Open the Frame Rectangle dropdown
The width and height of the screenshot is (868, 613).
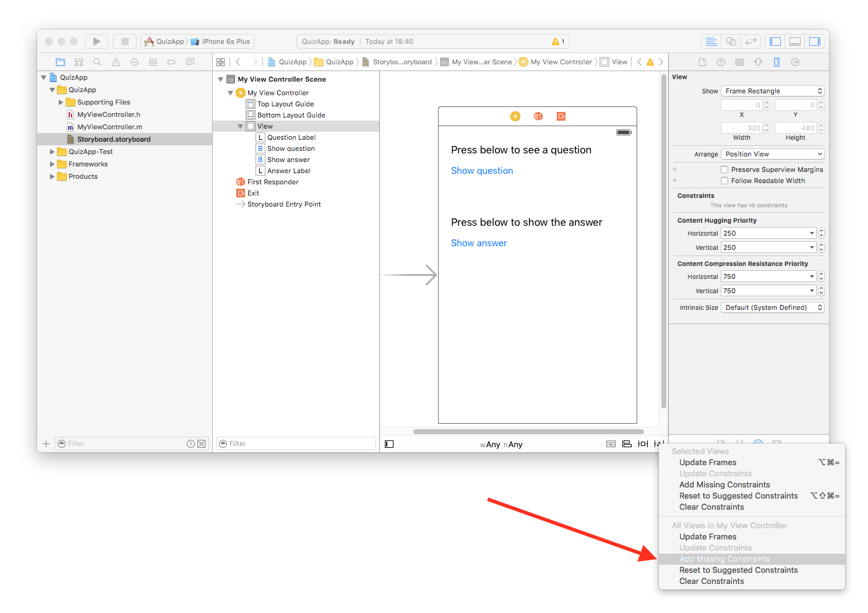[773, 91]
